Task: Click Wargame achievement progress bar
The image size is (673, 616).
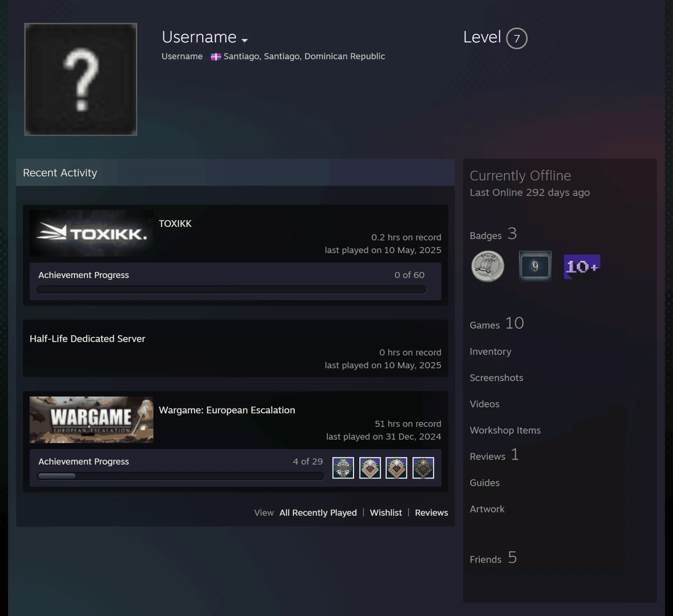Action: [181, 476]
